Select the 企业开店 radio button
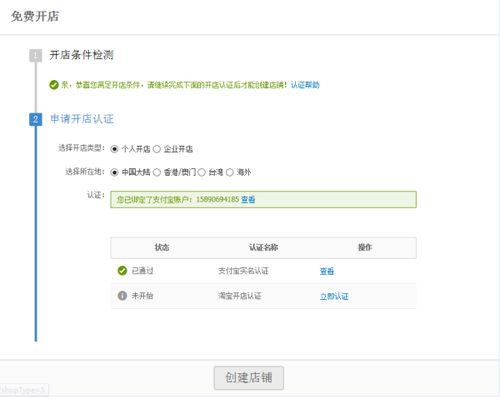 [157, 149]
